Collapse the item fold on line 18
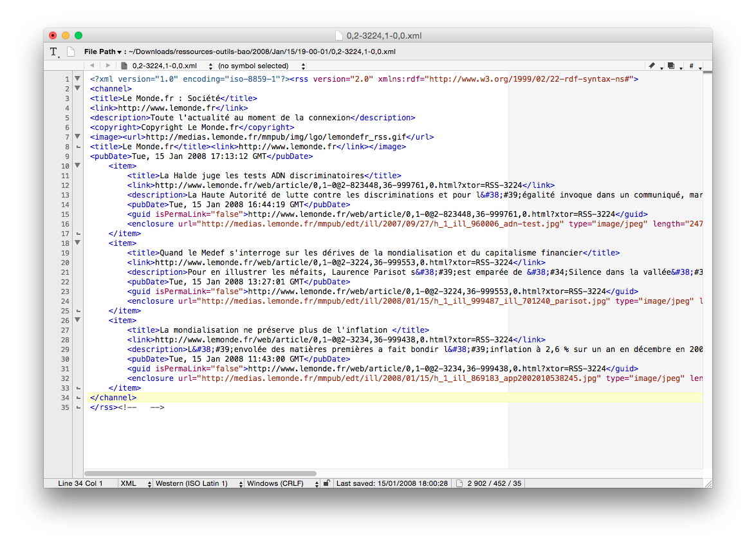 point(77,243)
